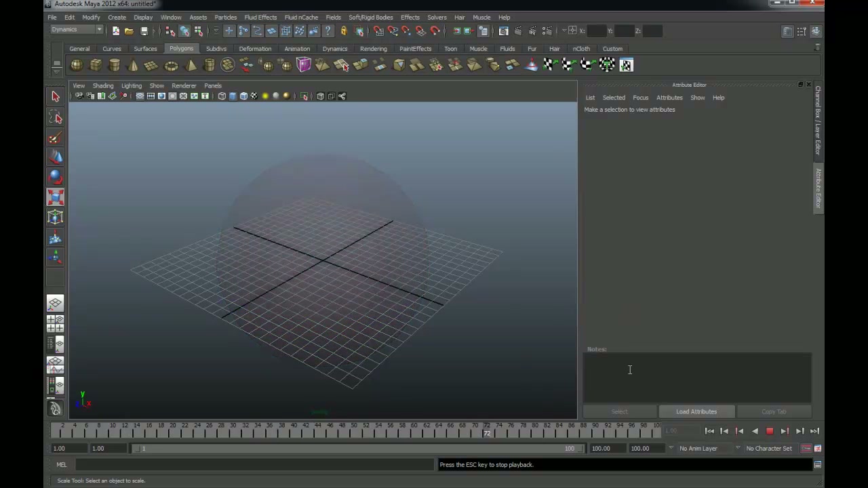The image size is (868, 488).
Task: Click the Show Manipulator tool
Action: click(56, 256)
